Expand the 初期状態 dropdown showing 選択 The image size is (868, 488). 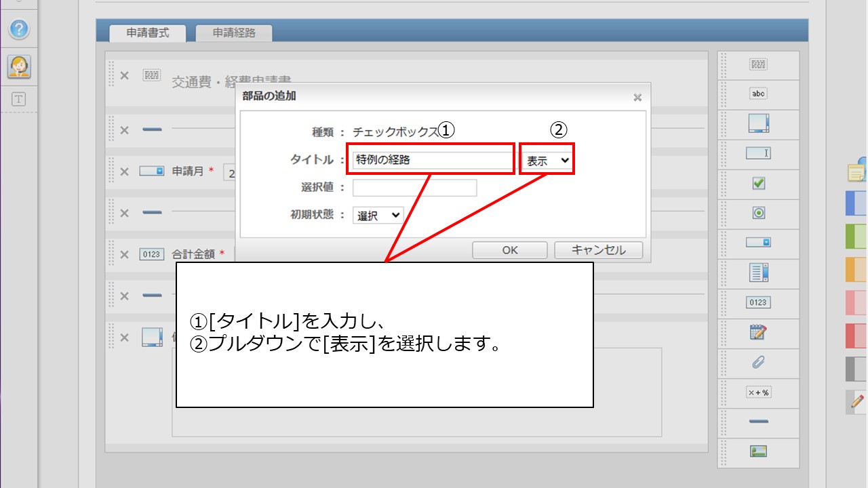coord(378,216)
